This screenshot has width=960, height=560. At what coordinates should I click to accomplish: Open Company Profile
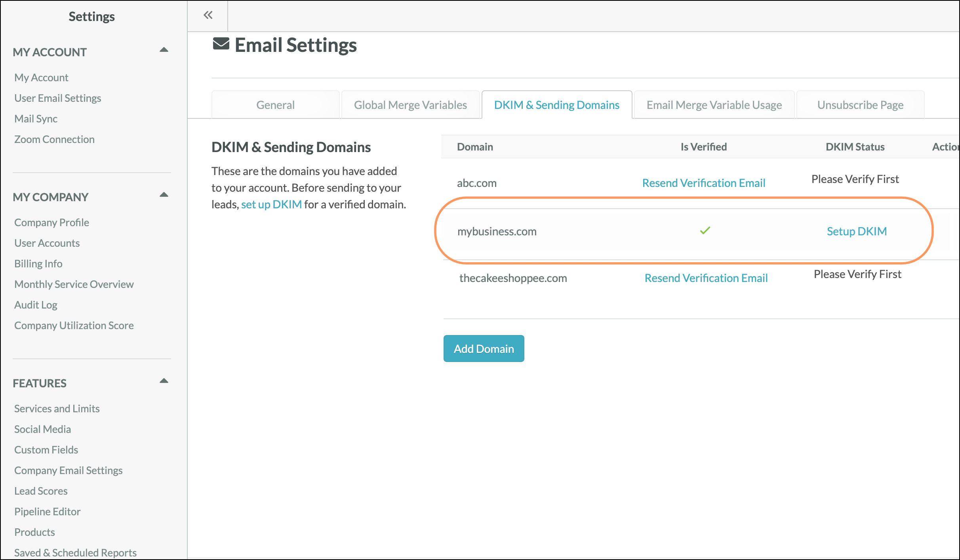click(x=52, y=223)
